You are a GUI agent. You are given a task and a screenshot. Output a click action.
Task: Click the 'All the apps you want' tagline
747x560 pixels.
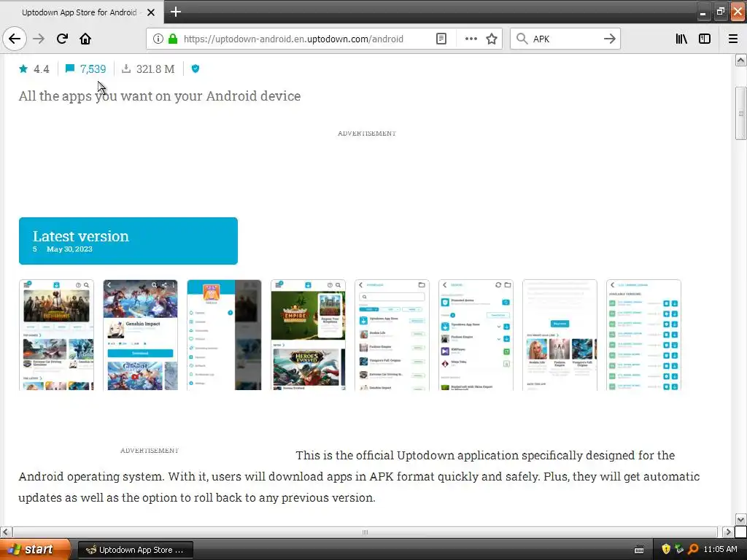pos(160,96)
